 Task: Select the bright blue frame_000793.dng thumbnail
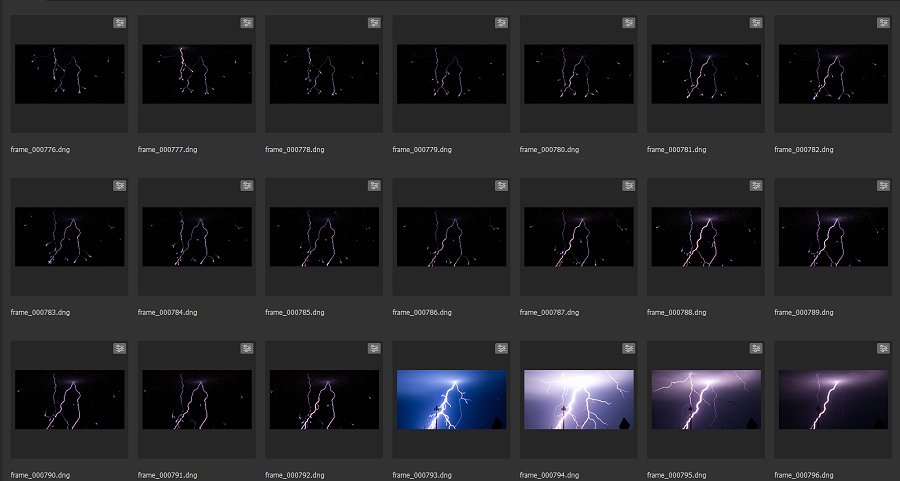coord(452,399)
